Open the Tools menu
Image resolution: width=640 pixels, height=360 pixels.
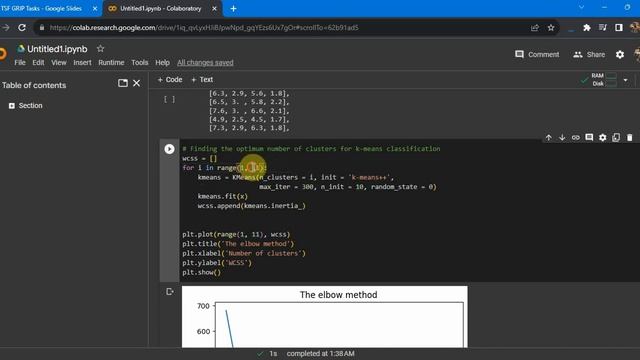(x=140, y=62)
